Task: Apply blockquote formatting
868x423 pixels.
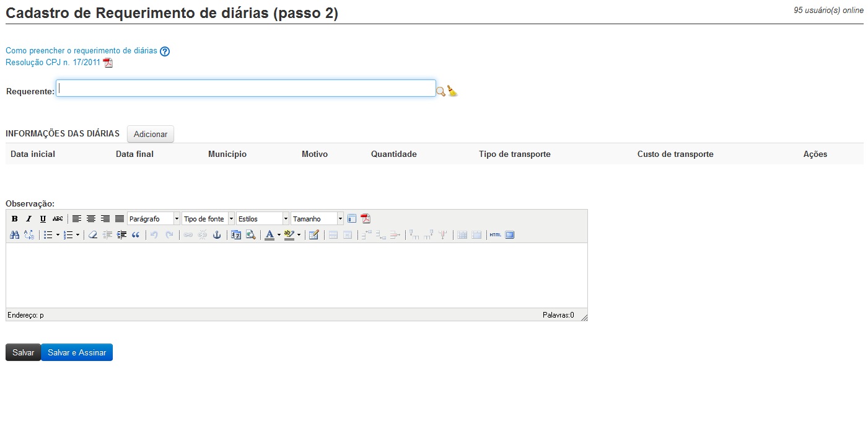Action: click(x=136, y=235)
